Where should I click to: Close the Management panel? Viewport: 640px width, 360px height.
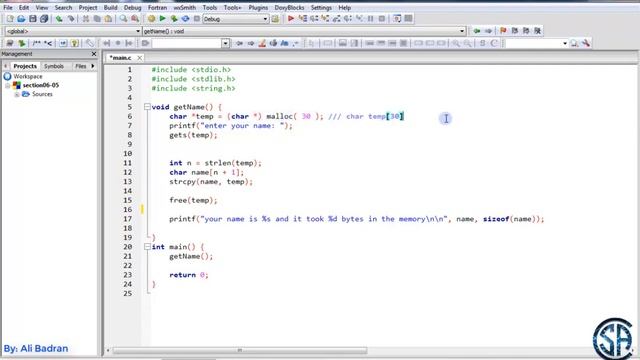94,54
